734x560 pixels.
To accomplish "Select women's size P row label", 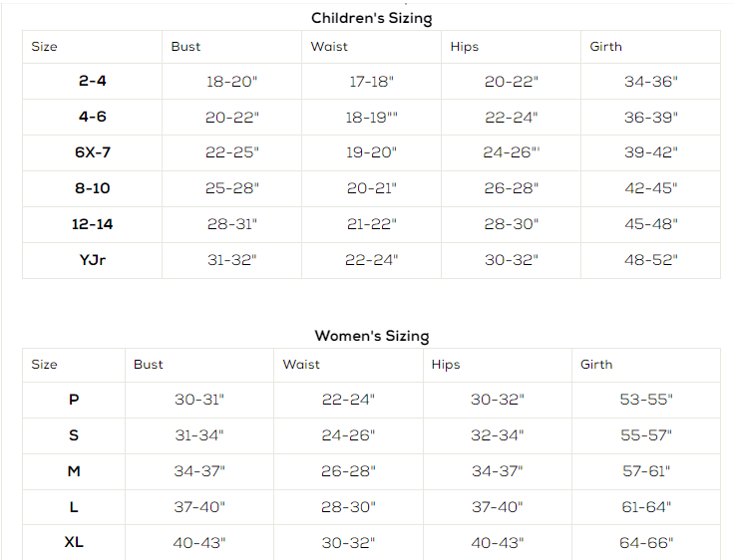I will 74,400.
